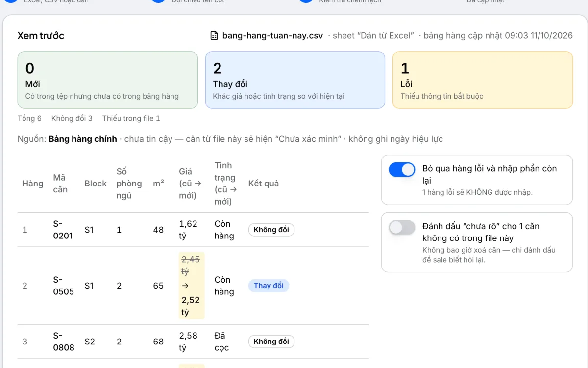588x368 pixels.
Task: Click the file name bang-hang-tuan-nay.csv
Action: tap(272, 35)
